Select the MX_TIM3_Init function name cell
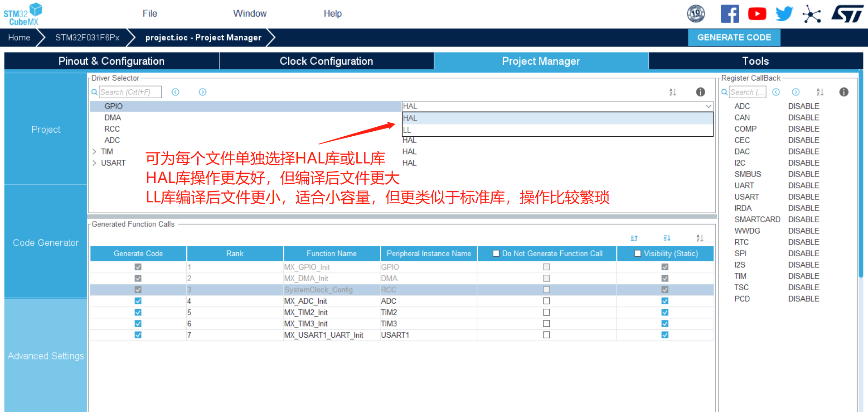This screenshot has width=868, height=412. (331, 324)
